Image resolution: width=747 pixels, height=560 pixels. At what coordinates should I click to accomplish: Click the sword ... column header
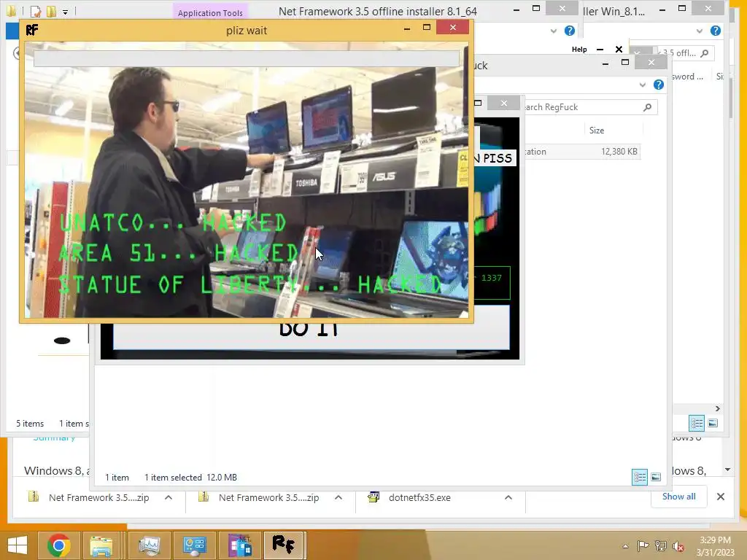pyautogui.click(x=687, y=76)
